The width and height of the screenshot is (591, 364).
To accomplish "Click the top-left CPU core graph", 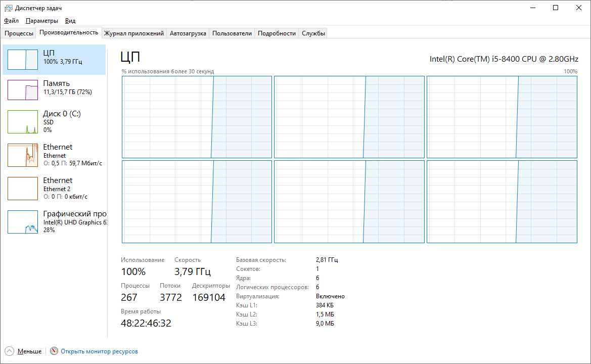I will [x=197, y=117].
